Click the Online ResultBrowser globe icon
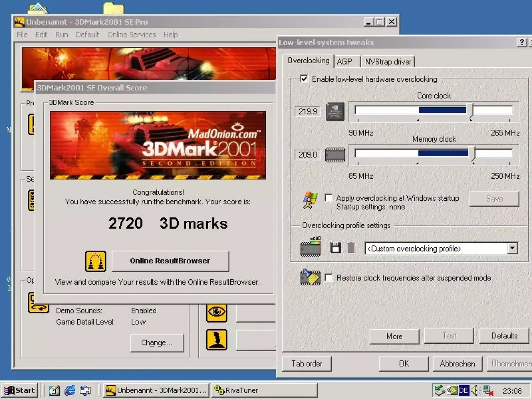 coord(96,261)
